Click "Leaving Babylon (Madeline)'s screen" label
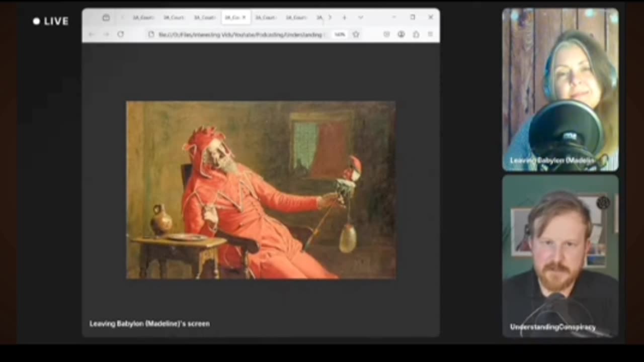The height and width of the screenshot is (362, 644). (x=149, y=324)
